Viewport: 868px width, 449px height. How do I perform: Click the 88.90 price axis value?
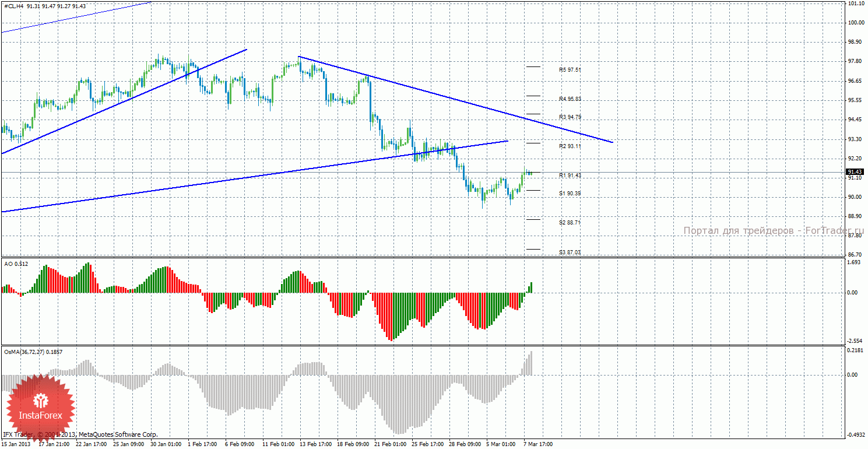(x=856, y=216)
